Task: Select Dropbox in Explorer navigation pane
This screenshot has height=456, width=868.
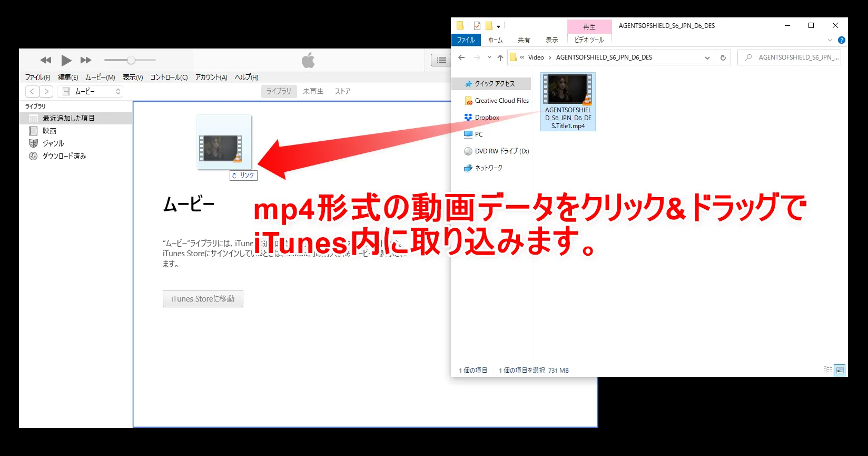Action: tap(481, 118)
